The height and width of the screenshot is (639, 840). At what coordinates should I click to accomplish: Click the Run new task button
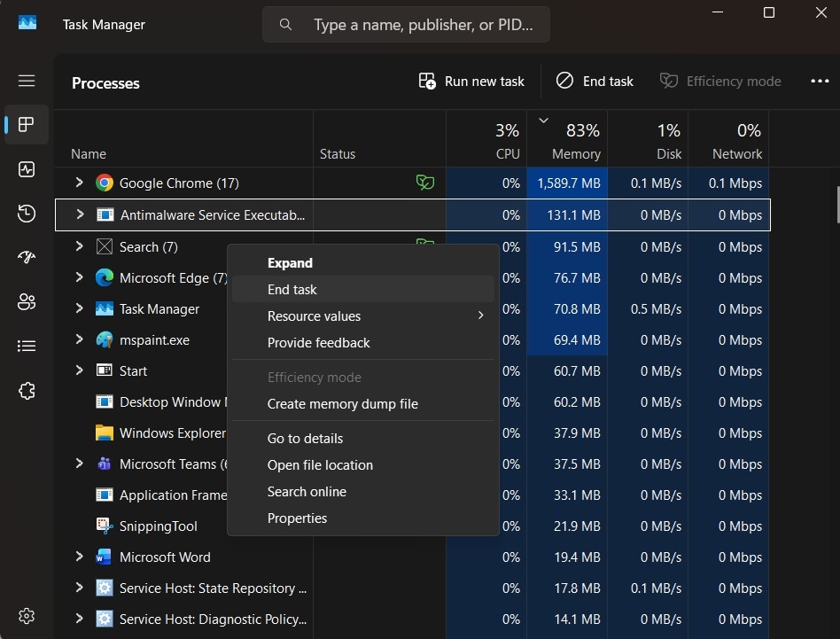click(x=471, y=81)
